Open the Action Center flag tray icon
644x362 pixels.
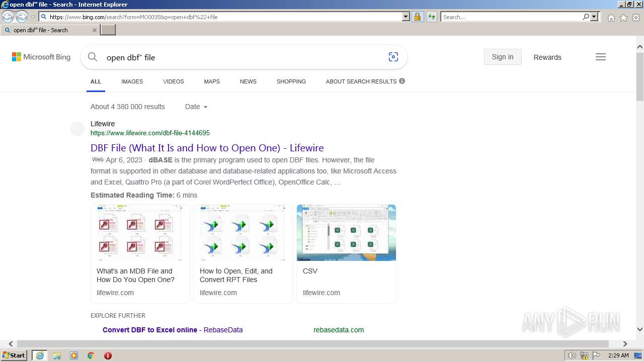click(596, 355)
